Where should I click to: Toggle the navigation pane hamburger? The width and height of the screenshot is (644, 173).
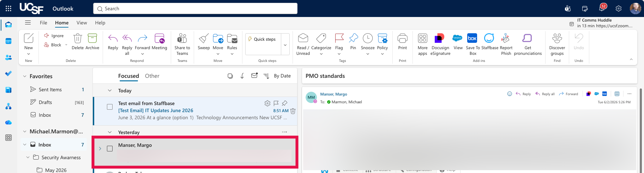pos(28,23)
